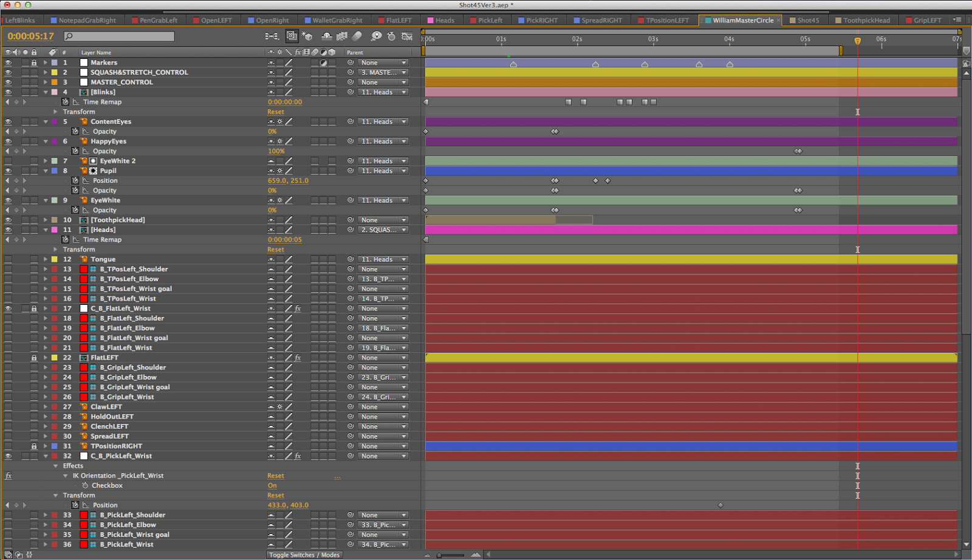972x560 pixels.
Task: Click the composition marker bin icon
Action: click(x=967, y=52)
